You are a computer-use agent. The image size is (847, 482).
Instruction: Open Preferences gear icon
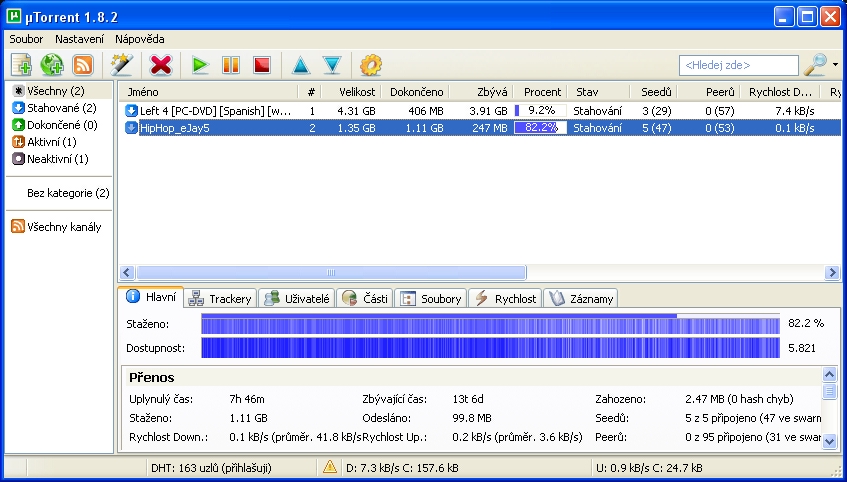371,65
